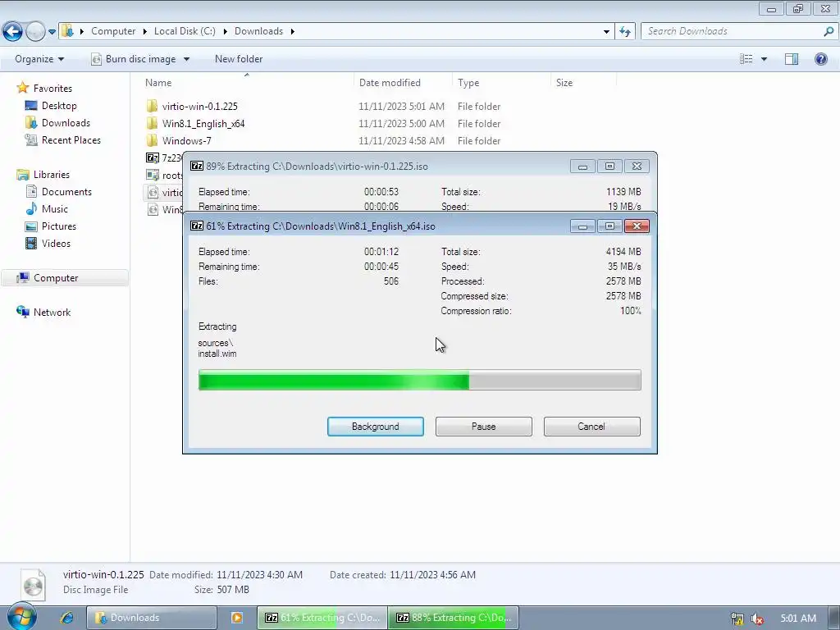Switch to 88% Extracting taskbar button
This screenshot has width=840, height=630.
453,618
